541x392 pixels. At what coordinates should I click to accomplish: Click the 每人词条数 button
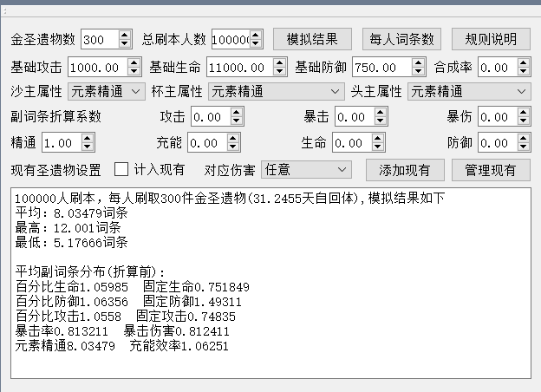tap(401, 39)
